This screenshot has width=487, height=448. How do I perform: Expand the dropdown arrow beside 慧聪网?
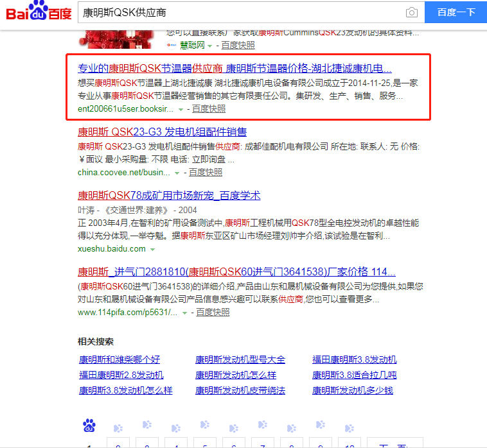pos(210,46)
